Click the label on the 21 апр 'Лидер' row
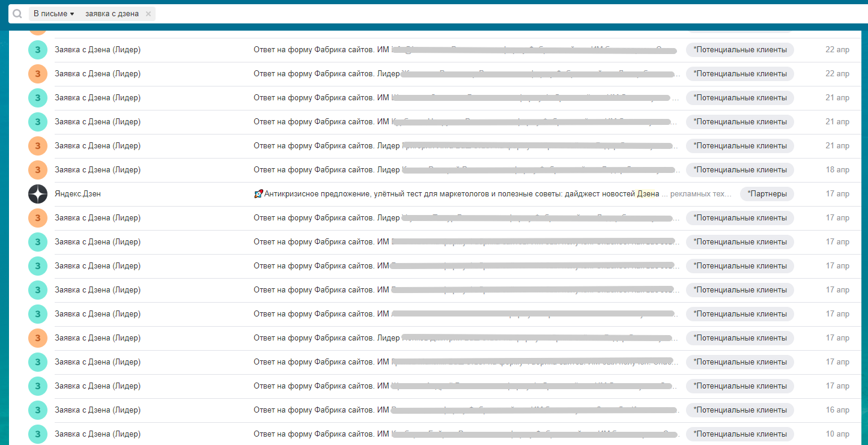 tap(740, 146)
